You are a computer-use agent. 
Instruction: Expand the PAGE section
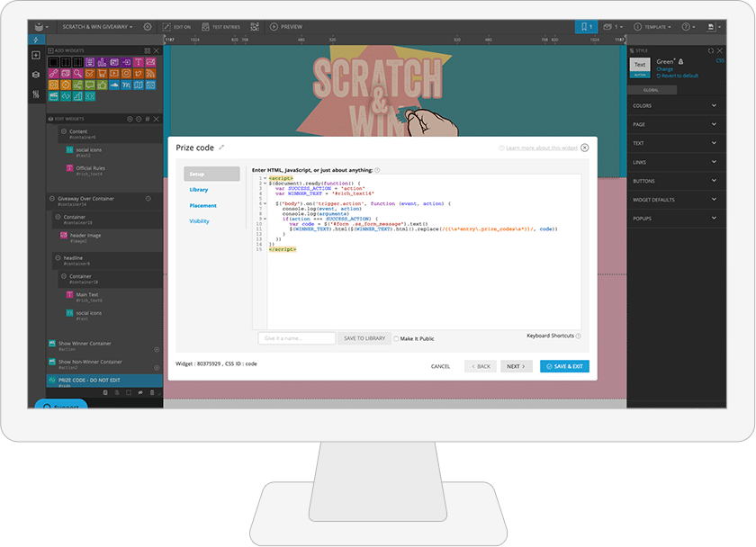click(676, 124)
